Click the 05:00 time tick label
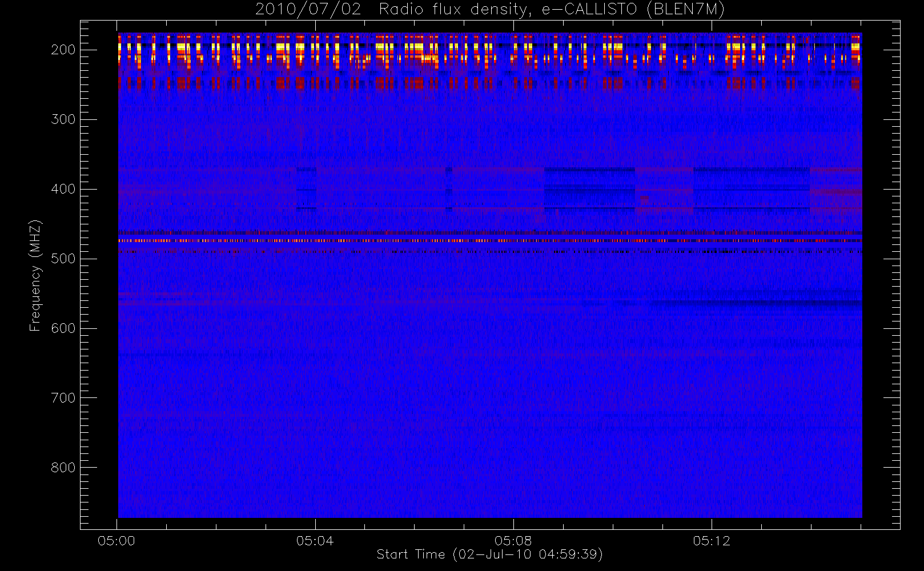The image size is (924, 571). pos(116,541)
